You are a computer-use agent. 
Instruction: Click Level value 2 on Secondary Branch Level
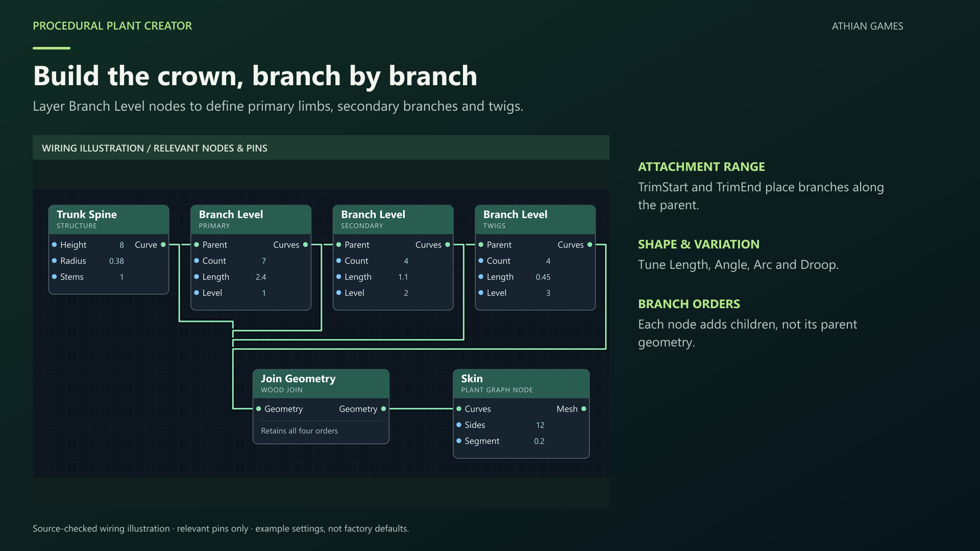tap(406, 293)
